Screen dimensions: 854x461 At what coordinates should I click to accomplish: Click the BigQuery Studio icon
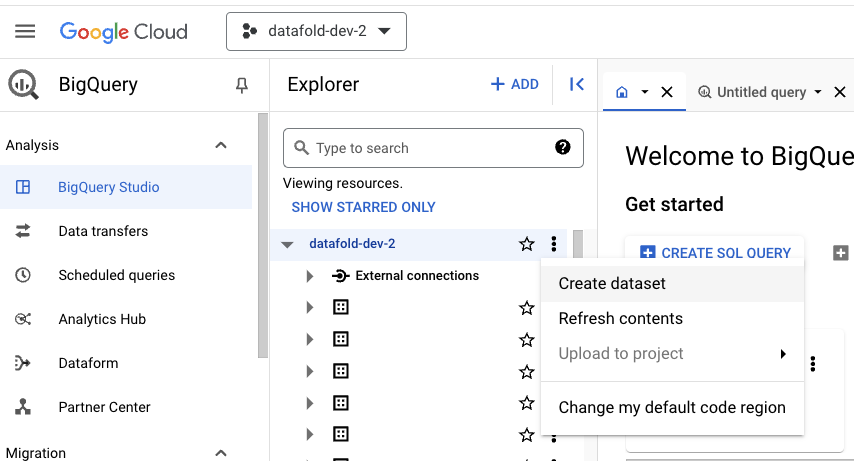pos(23,187)
